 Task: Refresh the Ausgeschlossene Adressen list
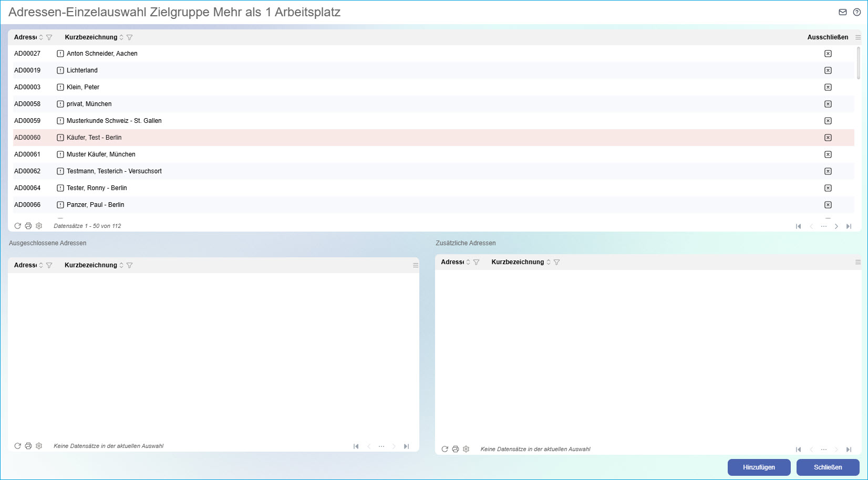coord(18,446)
